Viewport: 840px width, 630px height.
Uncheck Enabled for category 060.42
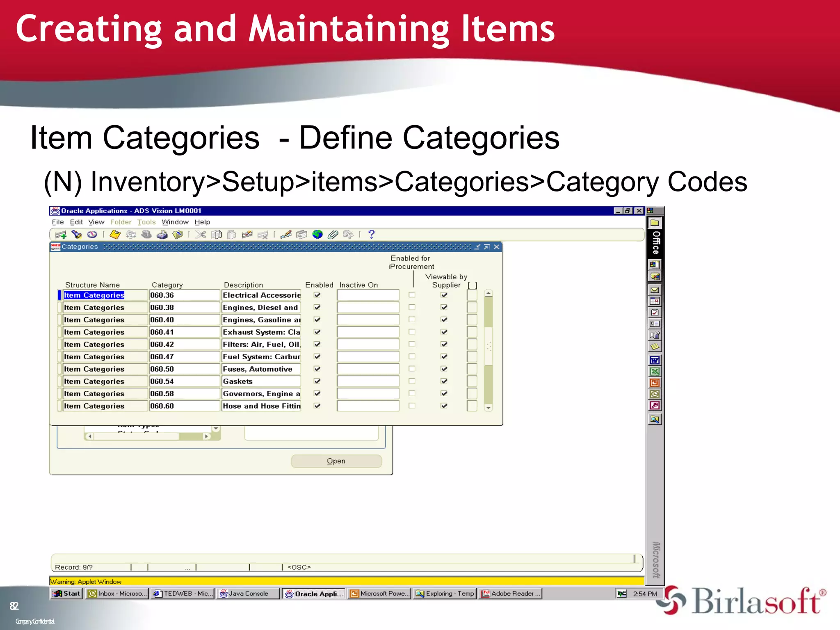(x=317, y=344)
